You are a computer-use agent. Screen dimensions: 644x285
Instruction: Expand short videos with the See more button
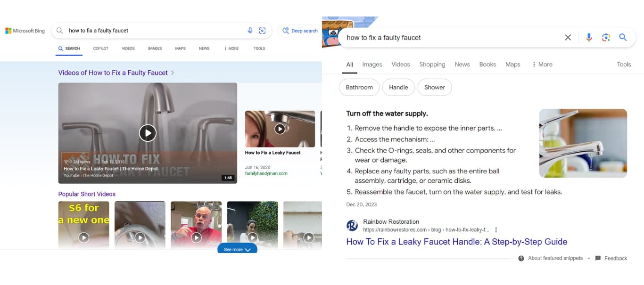coord(237,249)
